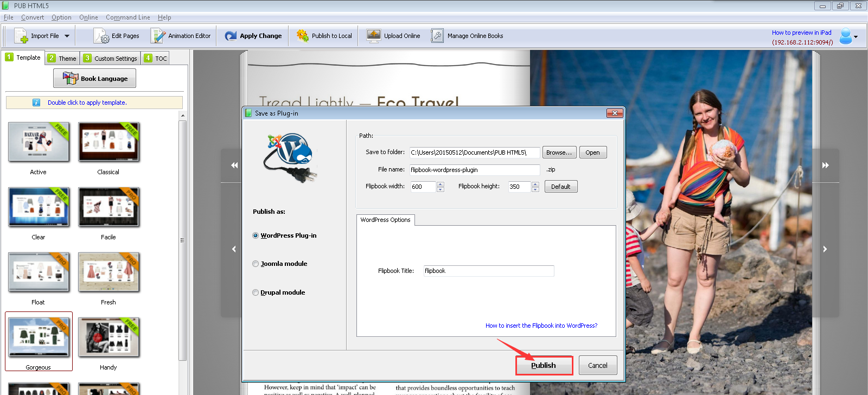This screenshot has height=395, width=868.
Task: Click the Open folder button
Action: point(593,152)
